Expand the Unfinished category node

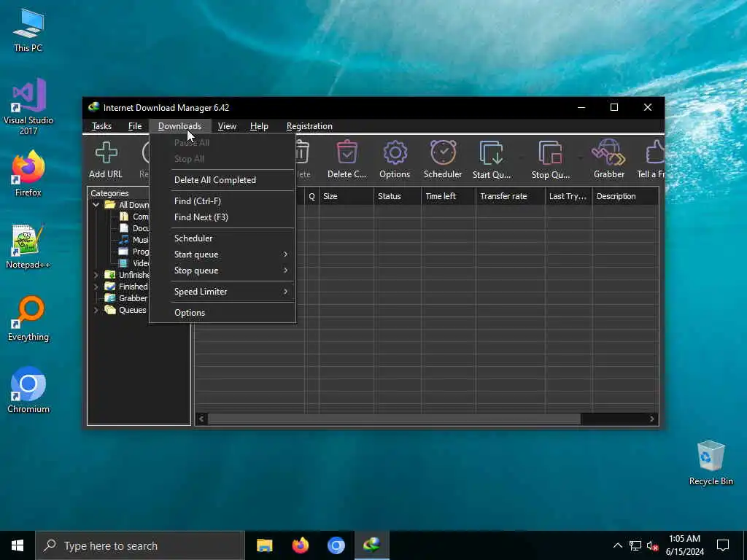click(x=96, y=275)
